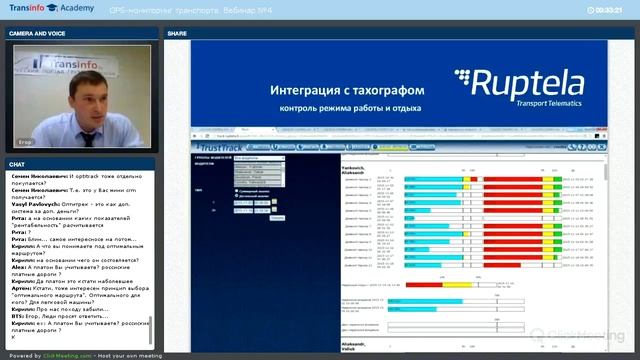Click the first TrustTrack toolbar button after the logo
The image size is (640, 360).
click(258, 147)
